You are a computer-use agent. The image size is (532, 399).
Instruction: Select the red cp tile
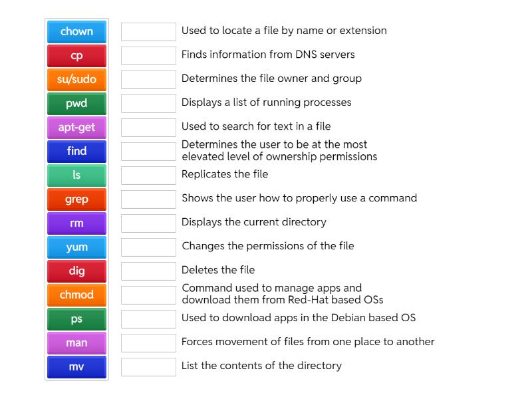(76, 55)
